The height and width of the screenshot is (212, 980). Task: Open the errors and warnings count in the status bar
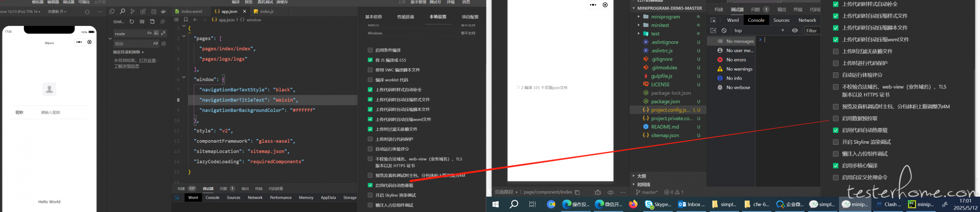tap(674, 192)
